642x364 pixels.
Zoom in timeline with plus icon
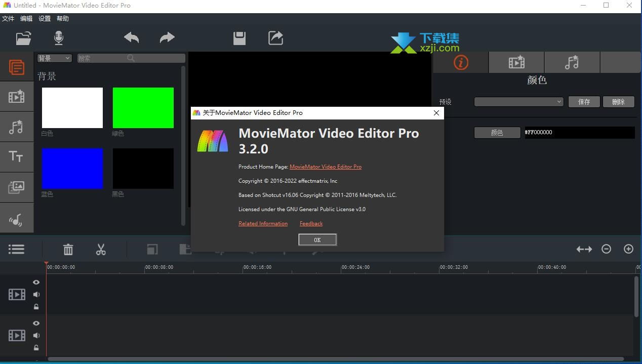[x=628, y=249]
